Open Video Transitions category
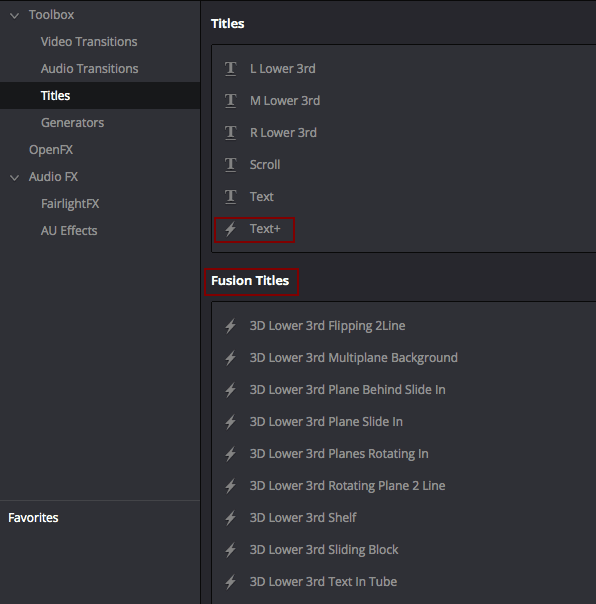 89,42
